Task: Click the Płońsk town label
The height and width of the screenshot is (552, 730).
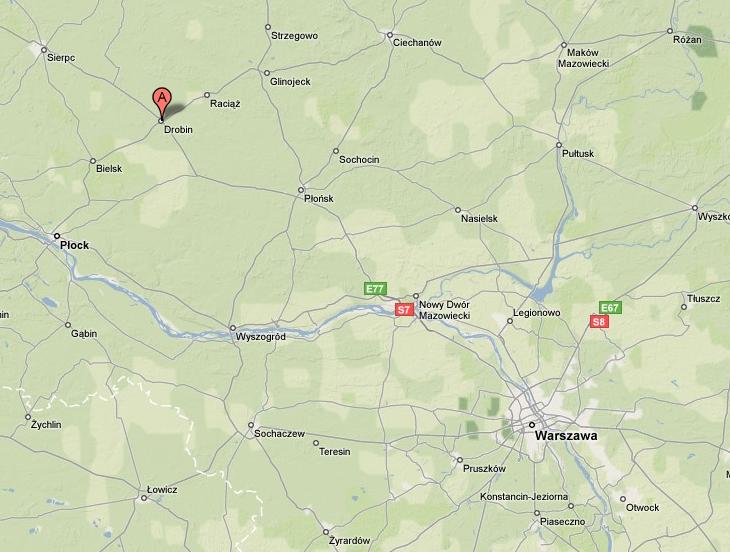Action: click(x=319, y=199)
